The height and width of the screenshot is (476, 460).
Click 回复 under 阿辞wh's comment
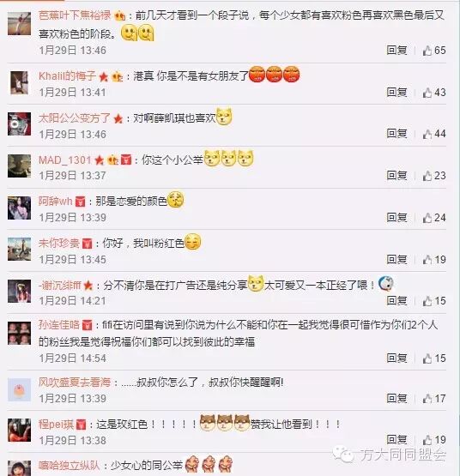pos(396,217)
